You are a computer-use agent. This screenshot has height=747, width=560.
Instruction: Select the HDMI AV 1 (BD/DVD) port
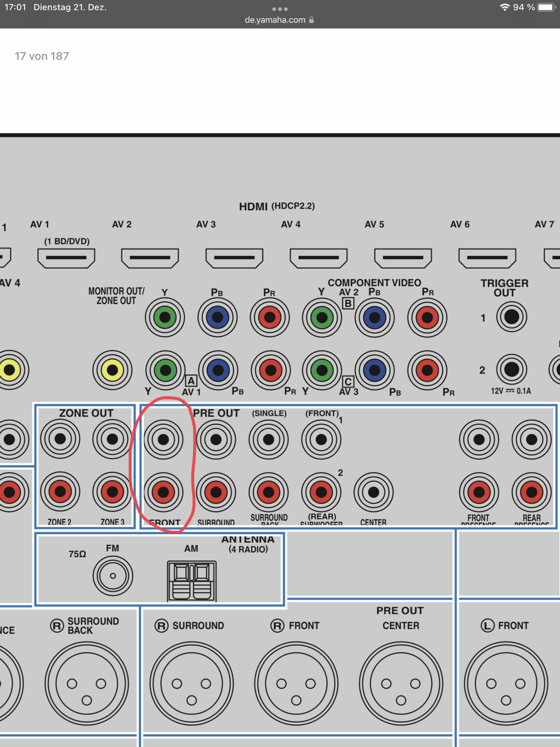(66, 258)
